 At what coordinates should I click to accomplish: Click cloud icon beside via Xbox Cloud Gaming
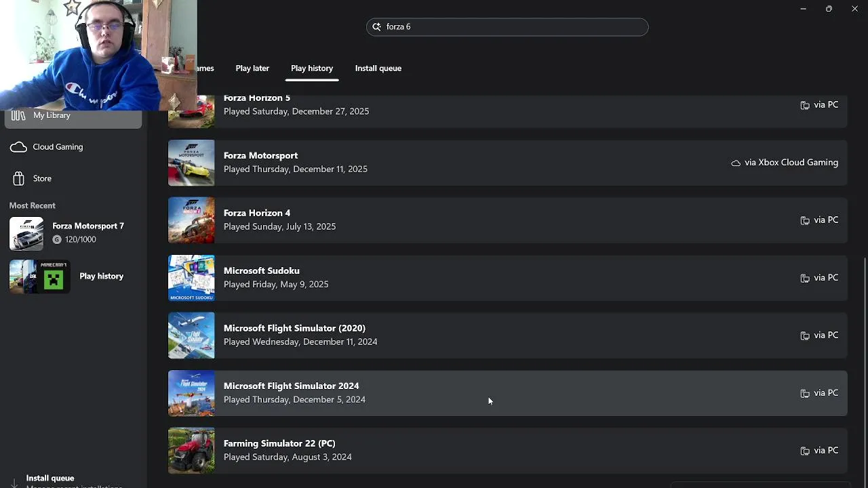(736, 163)
